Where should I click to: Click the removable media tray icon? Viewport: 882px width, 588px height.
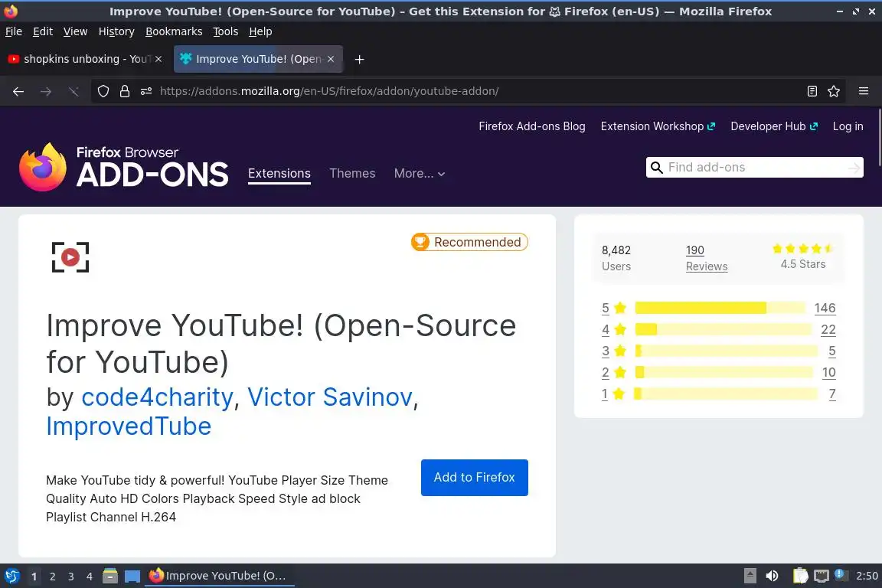pyautogui.click(x=750, y=576)
